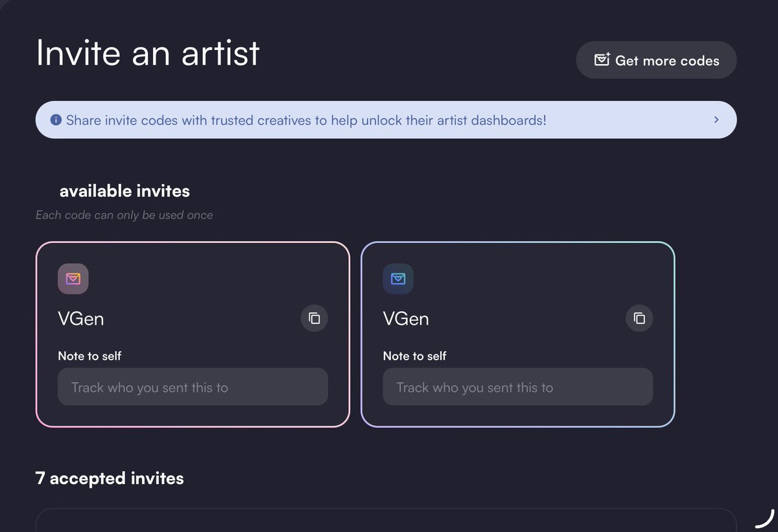Select VGen code text on blue-bordered card
The width and height of the screenshot is (778, 532).
click(406, 319)
